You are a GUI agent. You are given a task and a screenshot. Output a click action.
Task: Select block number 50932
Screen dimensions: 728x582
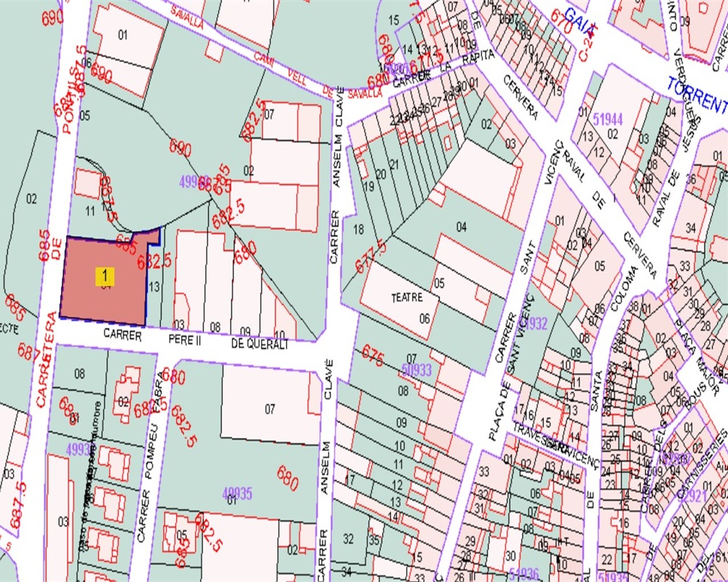534,322
